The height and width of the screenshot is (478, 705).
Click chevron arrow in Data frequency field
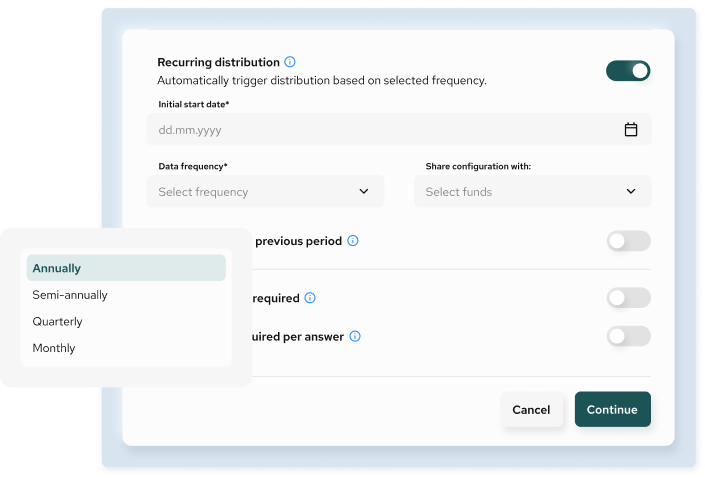click(364, 192)
